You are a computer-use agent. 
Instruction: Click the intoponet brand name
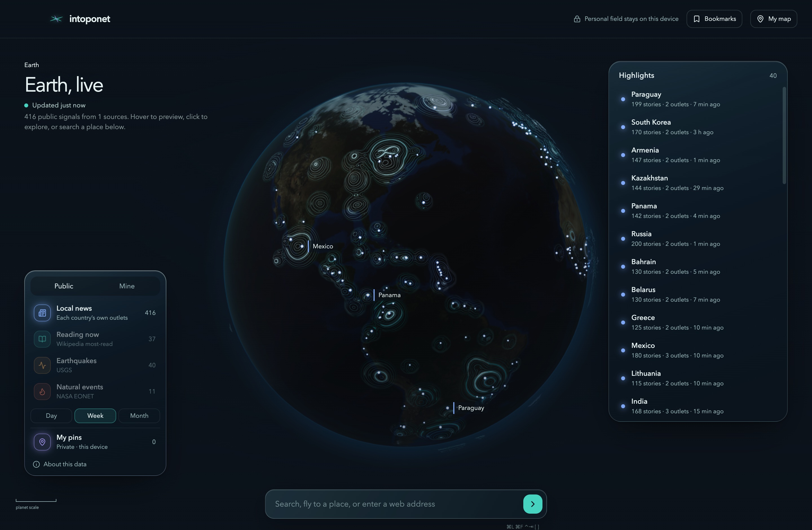90,19
